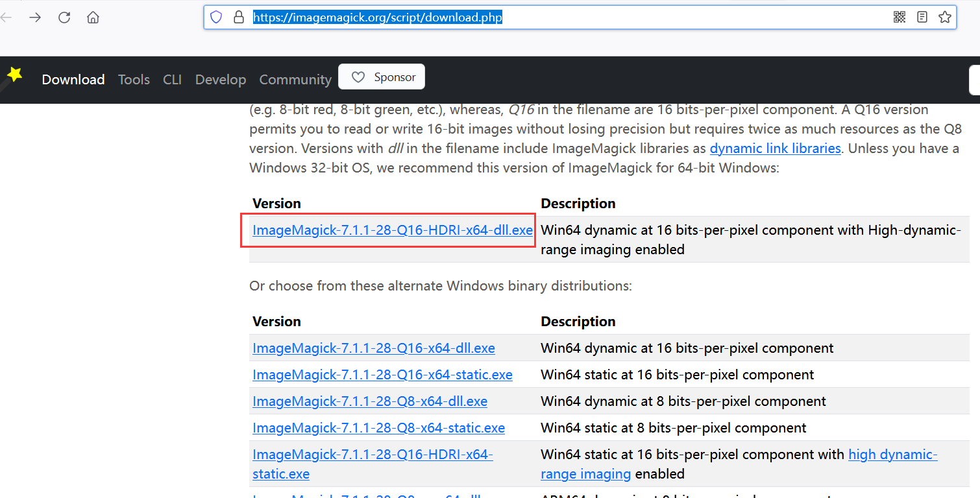Click the white button at navbar right edge
The height and width of the screenshot is (498, 980).
tap(974, 80)
